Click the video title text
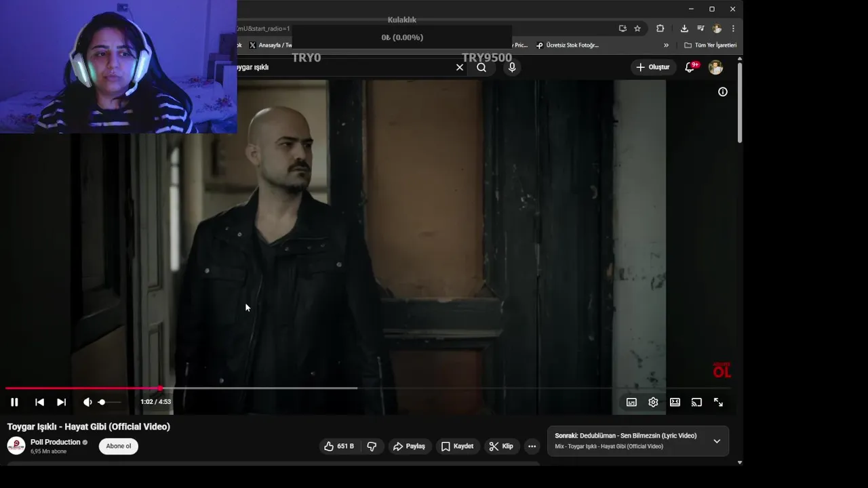 click(x=89, y=426)
